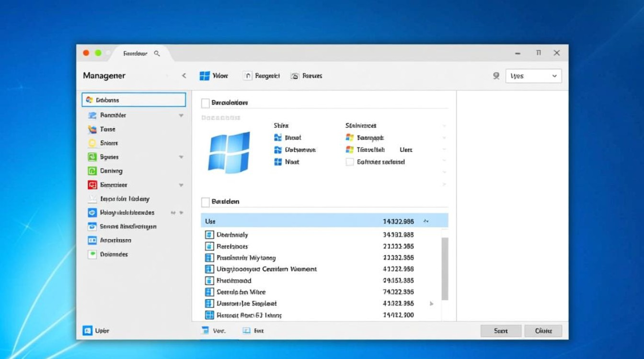Viewport: 644px width, 359px height.
Task: Click the colorful icon beside Tfaveltkh
Action: [x=349, y=150]
